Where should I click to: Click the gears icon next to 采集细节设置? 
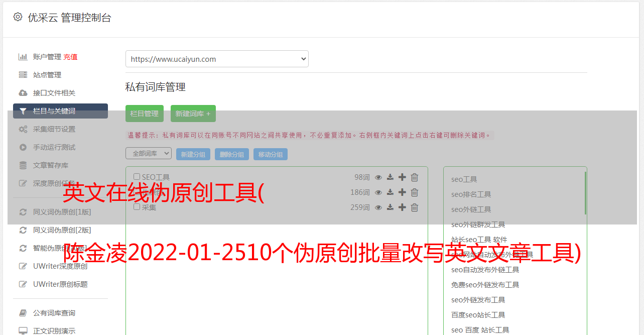[x=23, y=129]
